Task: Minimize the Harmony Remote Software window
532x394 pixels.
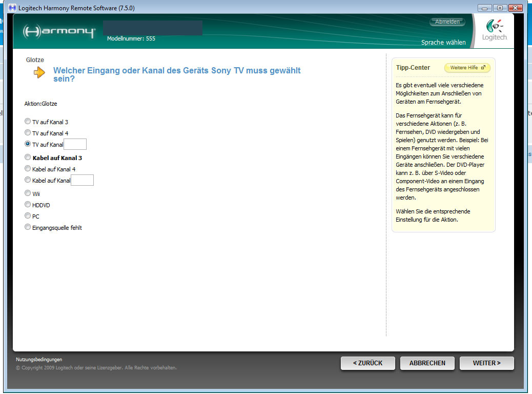Action: pyautogui.click(x=484, y=8)
